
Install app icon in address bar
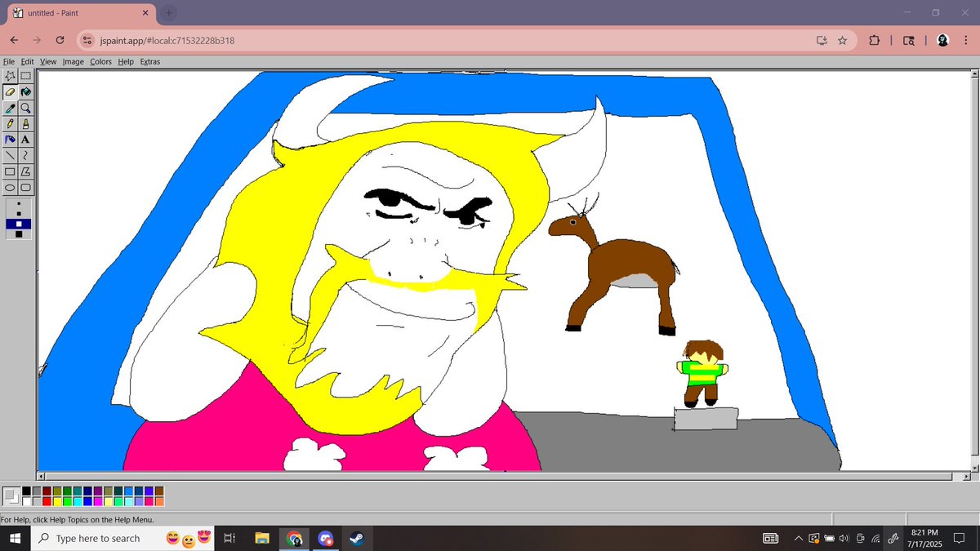822,40
